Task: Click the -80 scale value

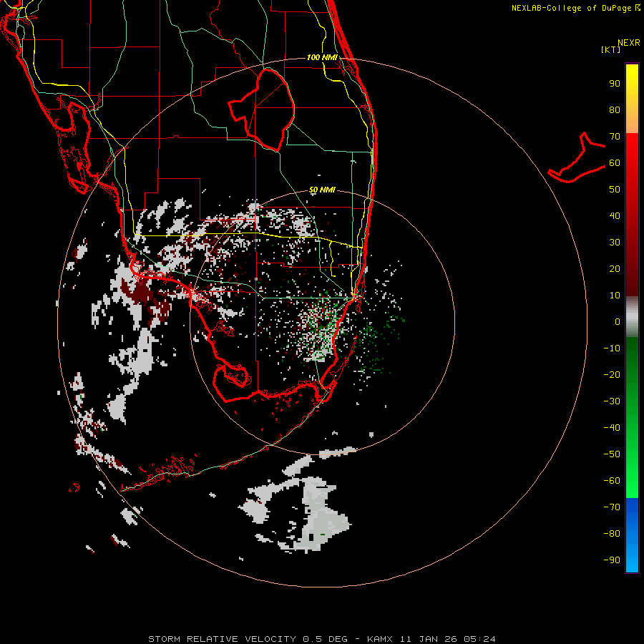Action: click(612, 534)
